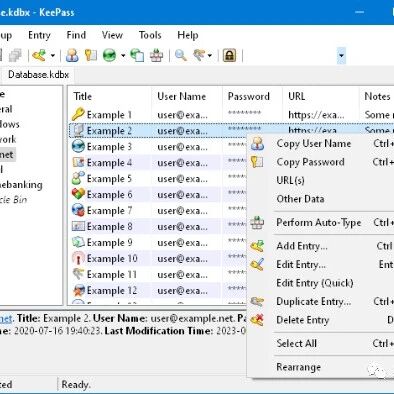Select the Example 11 entry icon
The image size is (394, 394).
pyautogui.click(x=78, y=274)
